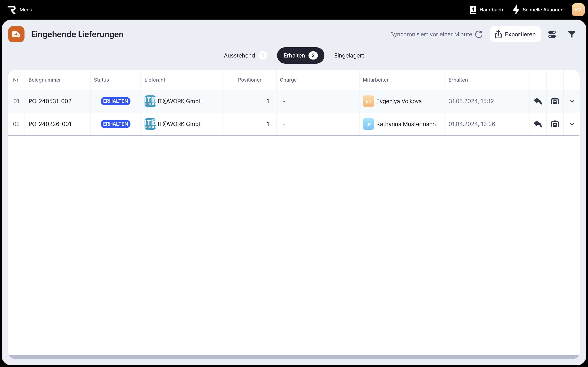
Task: Open the Handbuch link
Action: pyautogui.click(x=486, y=10)
